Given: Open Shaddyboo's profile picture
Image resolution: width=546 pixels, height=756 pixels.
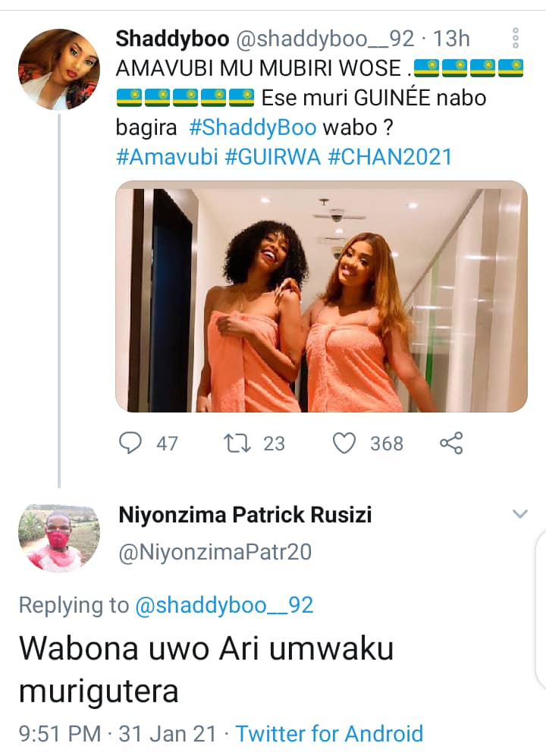Looking at the screenshot, I should tap(58, 70).
